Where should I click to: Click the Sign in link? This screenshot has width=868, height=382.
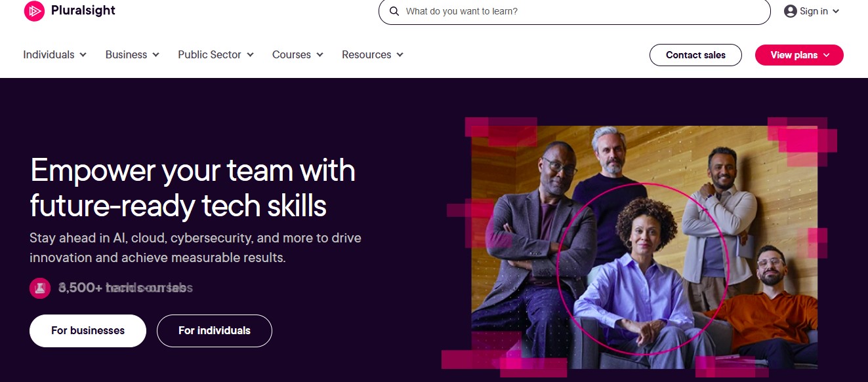click(812, 10)
